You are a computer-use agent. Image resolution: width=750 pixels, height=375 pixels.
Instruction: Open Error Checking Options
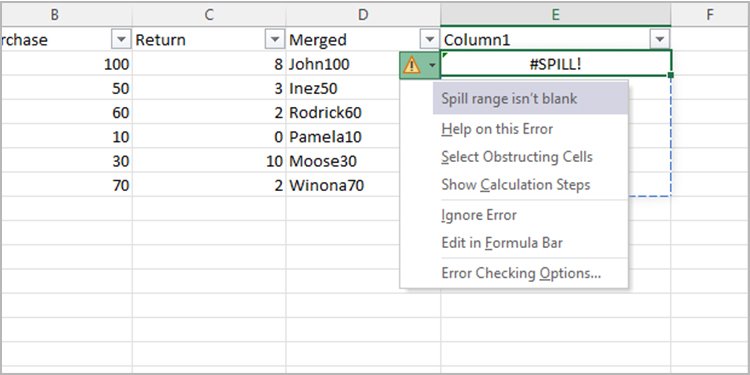521,273
